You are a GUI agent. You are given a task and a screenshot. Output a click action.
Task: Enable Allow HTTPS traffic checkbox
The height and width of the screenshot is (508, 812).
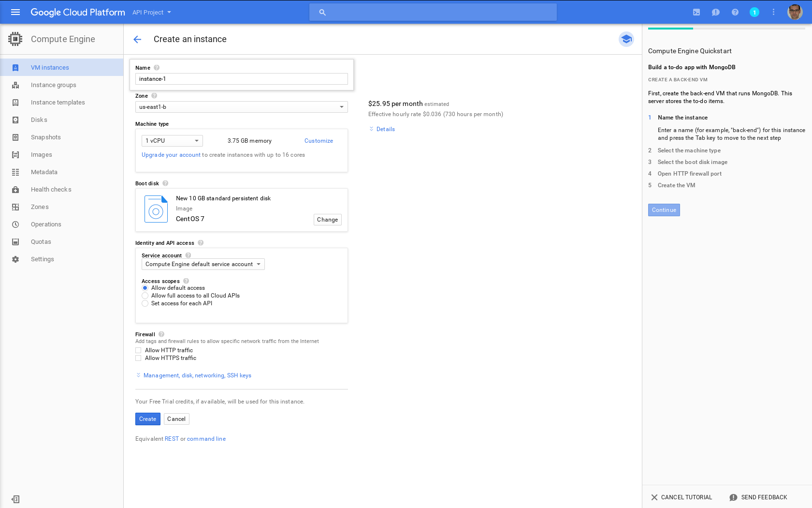point(139,358)
